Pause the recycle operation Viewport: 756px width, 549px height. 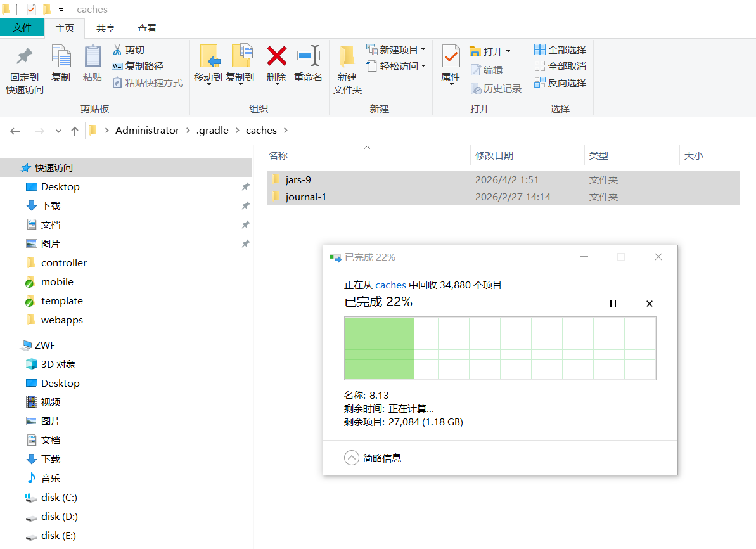click(613, 304)
